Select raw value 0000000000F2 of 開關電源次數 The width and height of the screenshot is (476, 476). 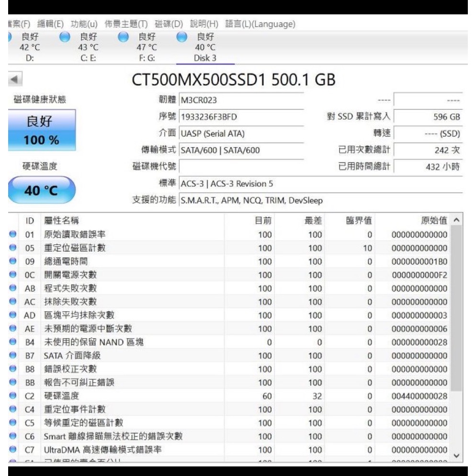tap(419, 275)
